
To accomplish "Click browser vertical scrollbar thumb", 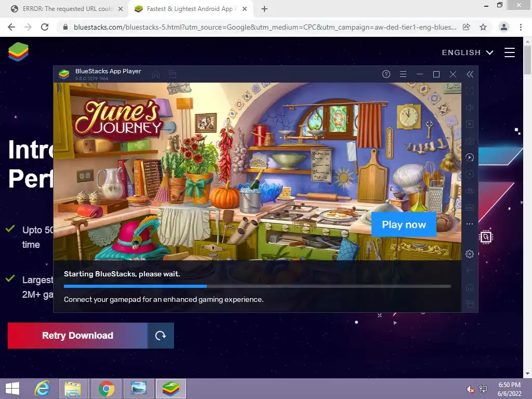I will click(527, 59).
